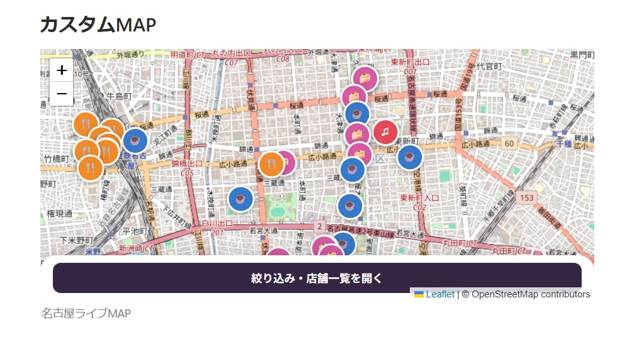Select the orange restaurant marker just below 竹橋町 label
644x354 pixels.
coord(91,168)
